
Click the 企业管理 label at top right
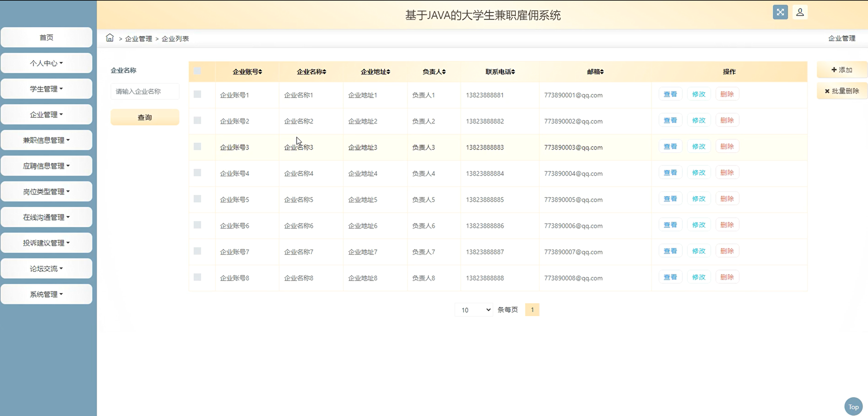[x=842, y=38]
